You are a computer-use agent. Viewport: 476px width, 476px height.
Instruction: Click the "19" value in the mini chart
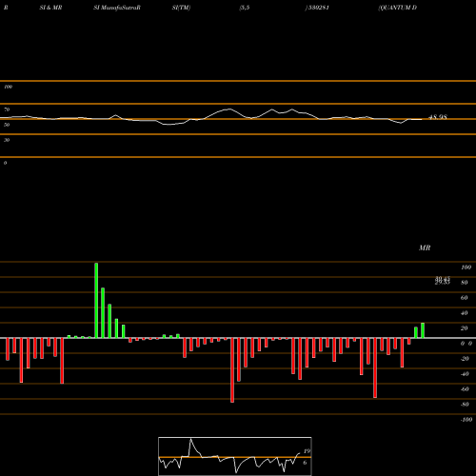coord(307,451)
